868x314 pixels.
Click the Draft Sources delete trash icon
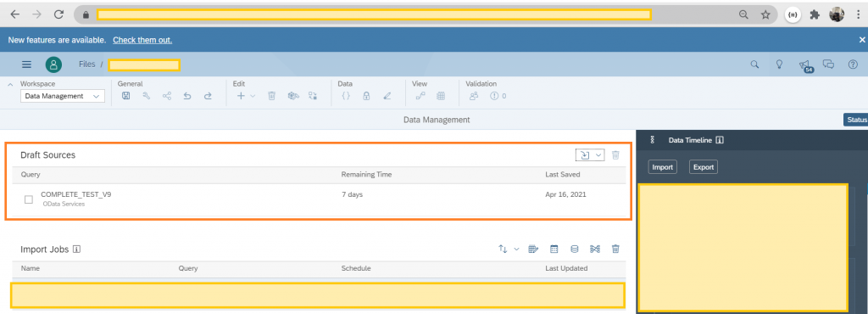(x=615, y=155)
